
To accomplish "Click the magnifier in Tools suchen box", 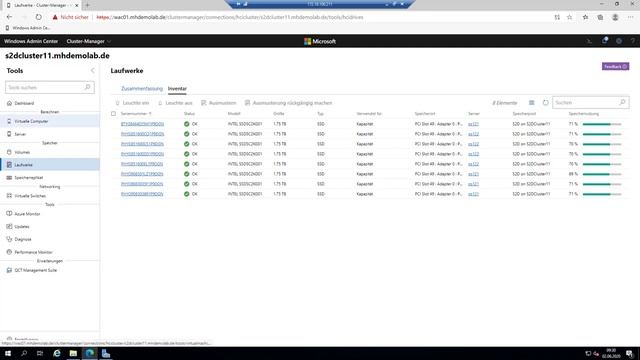I will click(x=87, y=87).
